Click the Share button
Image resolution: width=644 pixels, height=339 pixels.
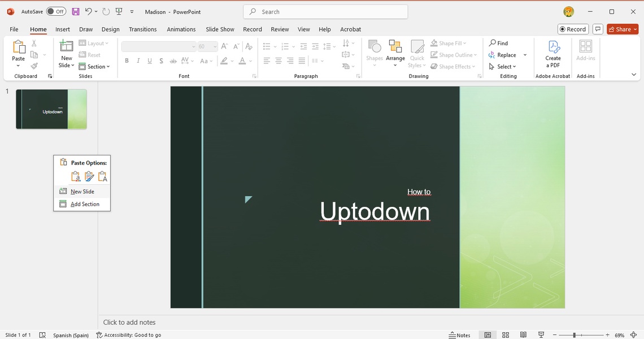click(x=623, y=29)
